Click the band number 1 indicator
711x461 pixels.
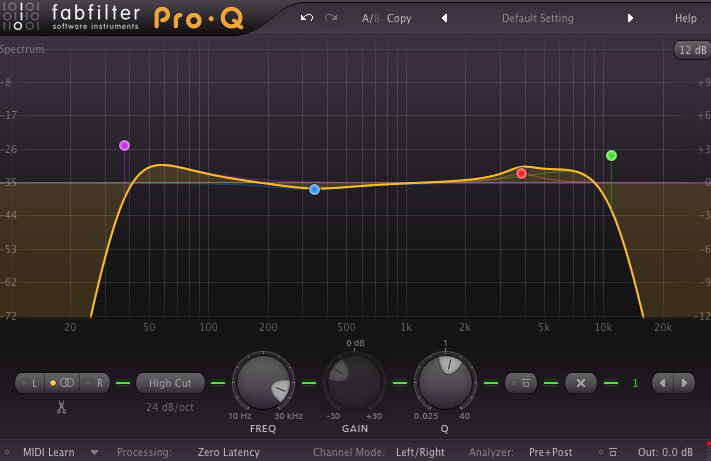point(635,383)
